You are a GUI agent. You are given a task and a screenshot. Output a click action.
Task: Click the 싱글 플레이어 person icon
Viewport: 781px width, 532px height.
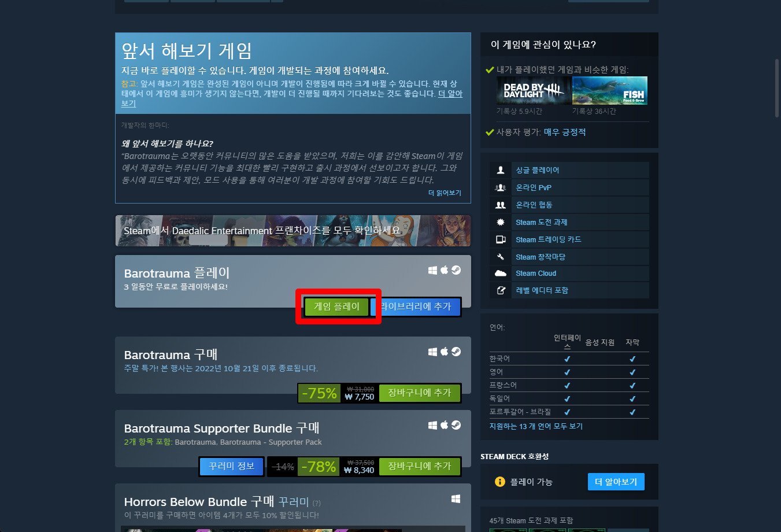pos(501,170)
